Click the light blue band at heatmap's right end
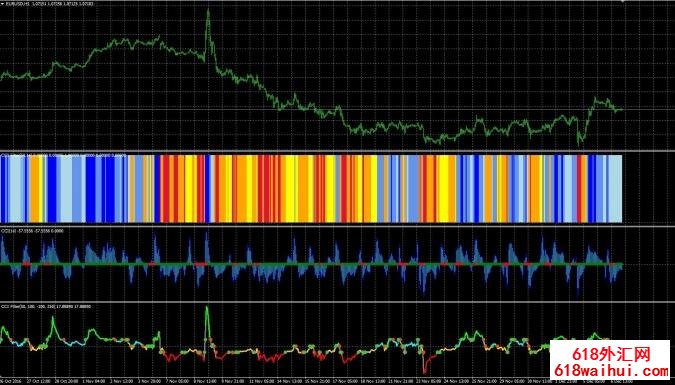The width and height of the screenshot is (675, 385). point(615,189)
